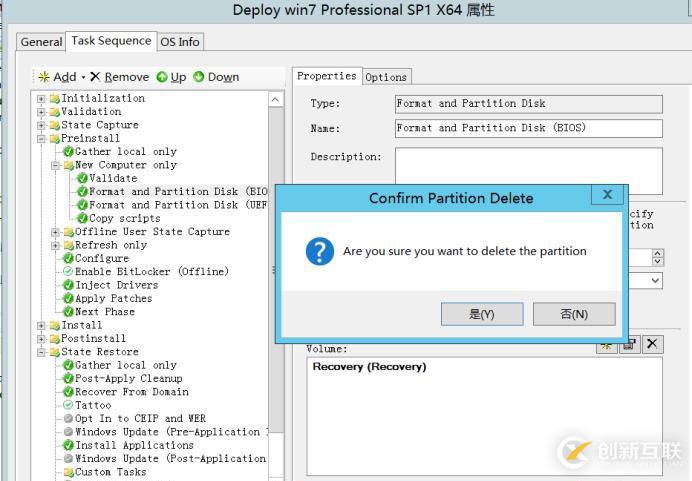Click the delete volume X icon
Screen dimensions: 692x481
(652, 344)
